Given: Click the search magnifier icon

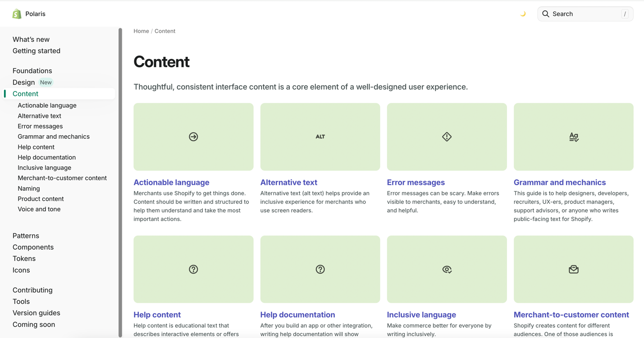Looking at the screenshot, I should coord(545,14).
